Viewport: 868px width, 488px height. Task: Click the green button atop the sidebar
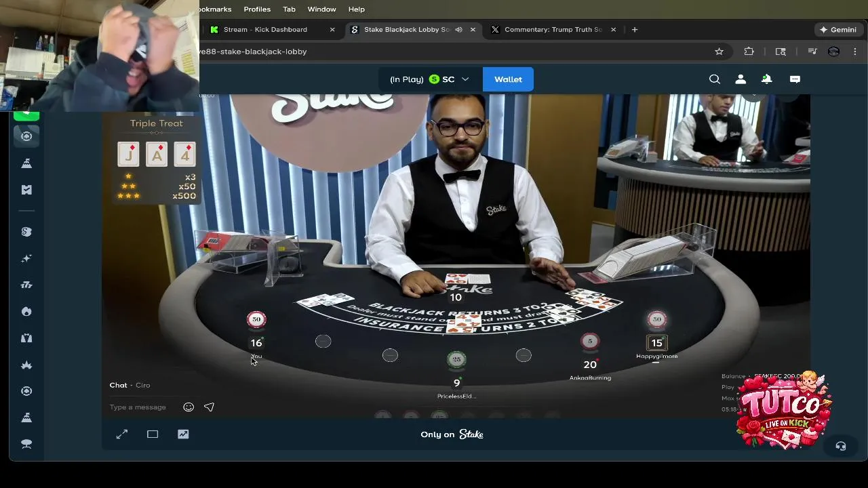coord(26,115)
